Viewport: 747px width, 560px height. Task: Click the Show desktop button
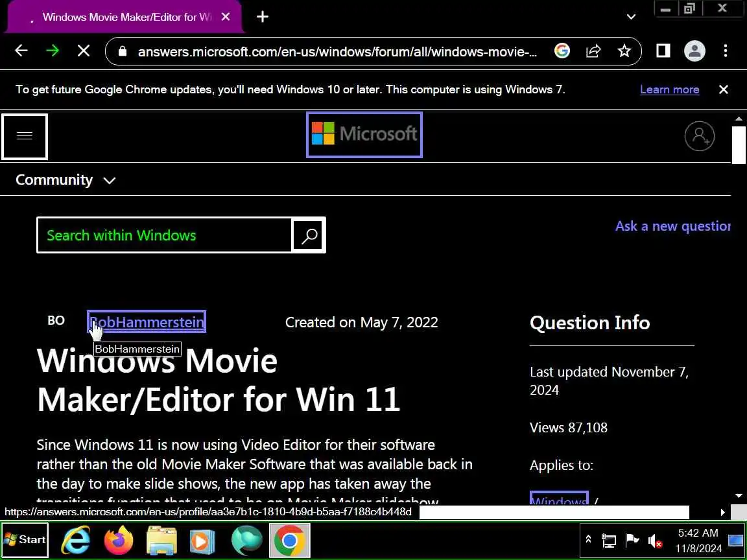tap(736, 540)
